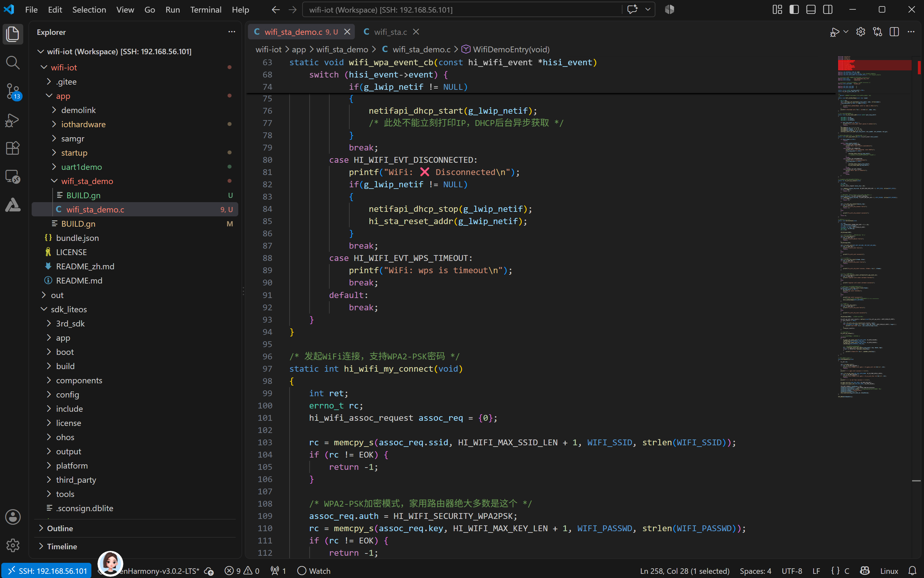
Task: Toggle the Secondary Side Bar layout button
Action: (x=828, y=10)
